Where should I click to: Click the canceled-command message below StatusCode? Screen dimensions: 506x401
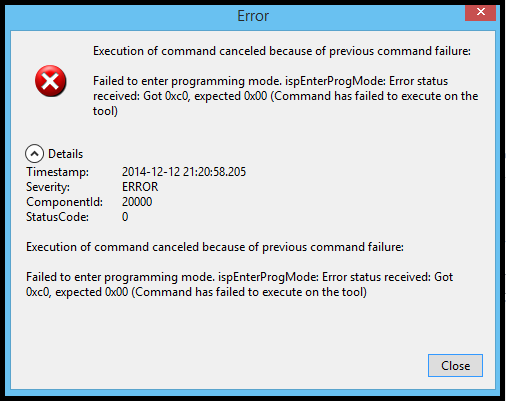point(215,247)
